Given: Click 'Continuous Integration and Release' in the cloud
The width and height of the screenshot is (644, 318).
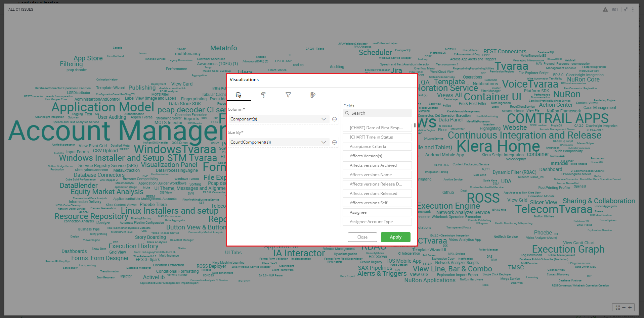Looking at the screenshot, I should (x=525, y=135).
